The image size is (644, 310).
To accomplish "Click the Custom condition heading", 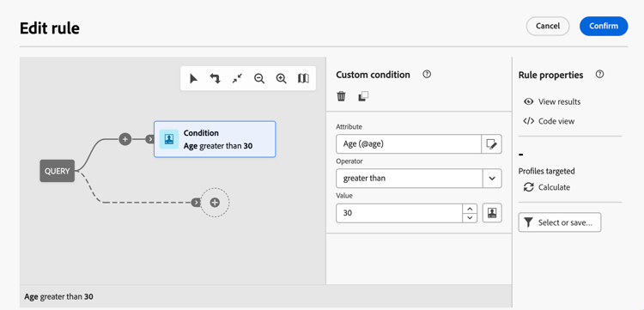I will [373, 75].
